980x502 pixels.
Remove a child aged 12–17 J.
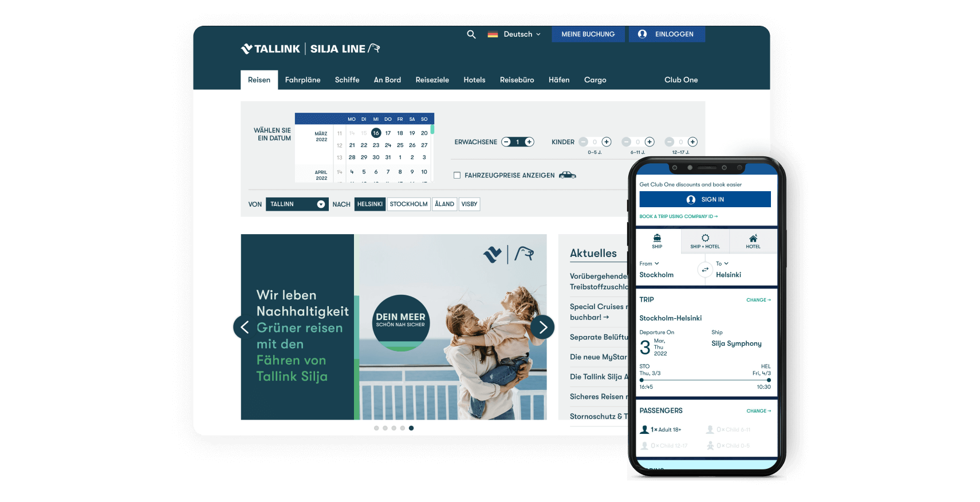tap(669, 142)
